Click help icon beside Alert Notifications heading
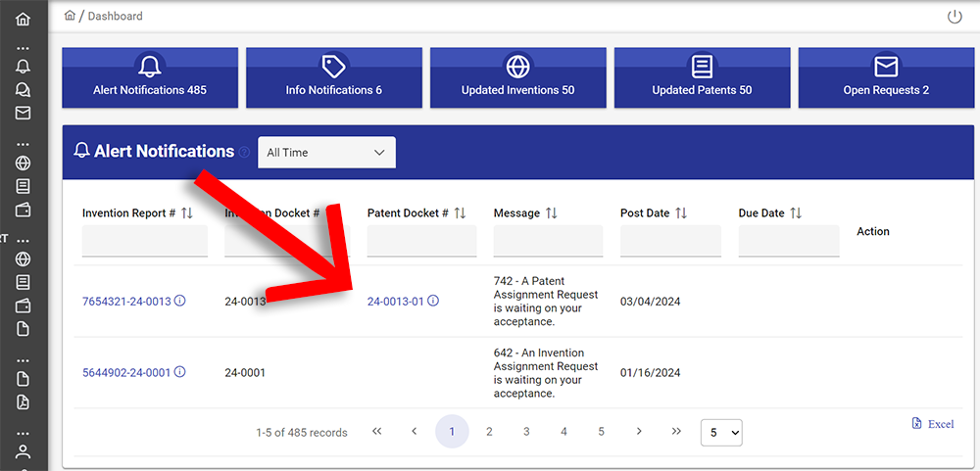This screenshot has width=980, height=471. tap(244, 152)
